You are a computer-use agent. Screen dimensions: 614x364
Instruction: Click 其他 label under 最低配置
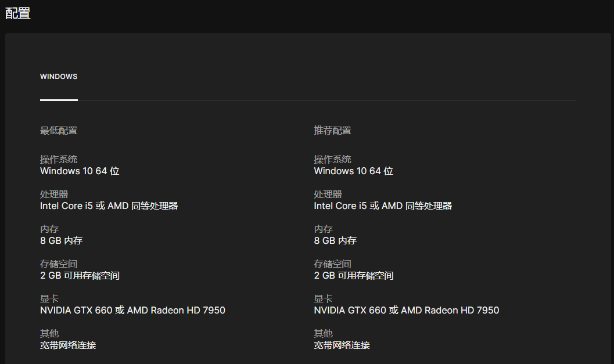pyautogui.click(x=49, y=333)
